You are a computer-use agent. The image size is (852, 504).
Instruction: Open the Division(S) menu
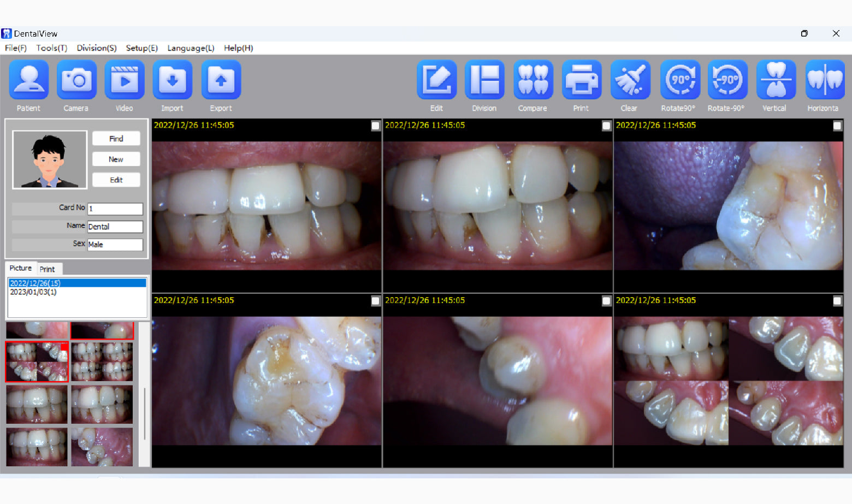click(97, 48)
